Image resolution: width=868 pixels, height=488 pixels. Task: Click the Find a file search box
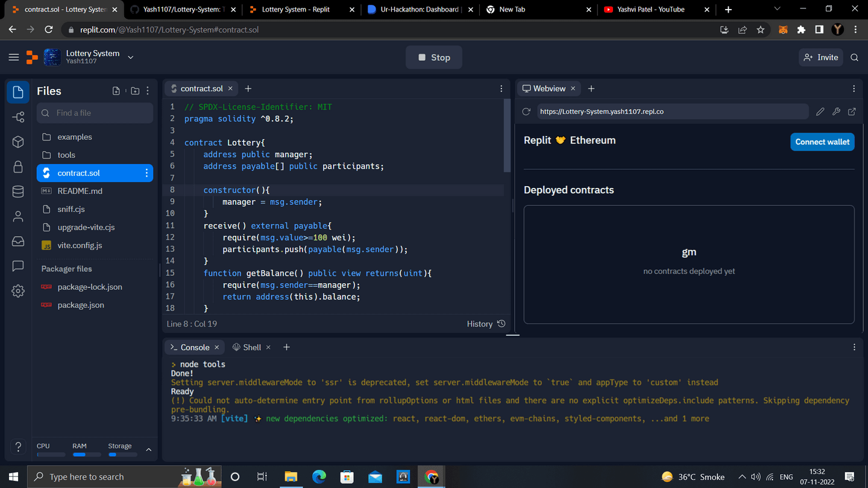coord(95,113)
